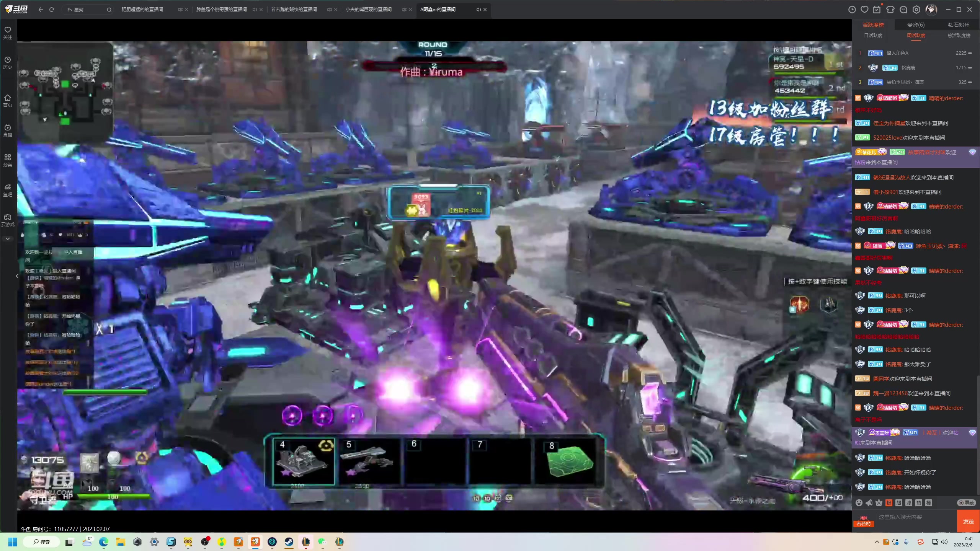Switch to 小夫的嘴巨硬的直播间 tab
Image resolution: width=980 pixels, height=551 pixels.
point(368,10)
